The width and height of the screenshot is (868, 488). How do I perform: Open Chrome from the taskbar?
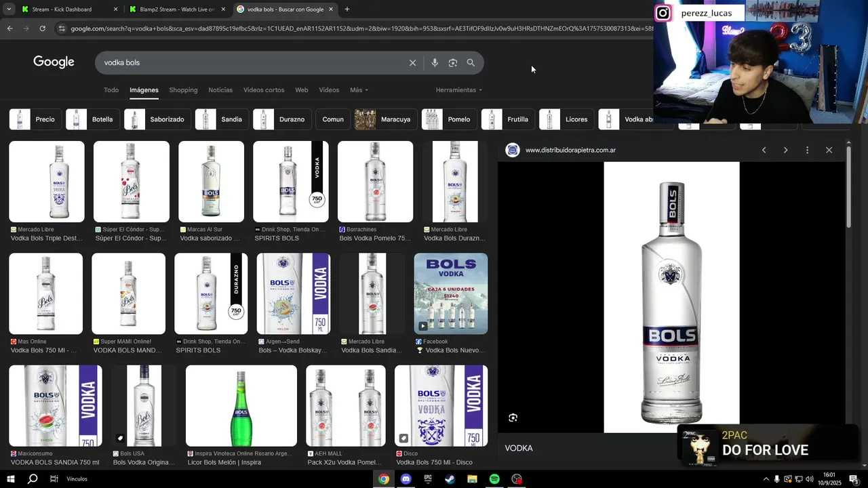(x=384, y=479)
